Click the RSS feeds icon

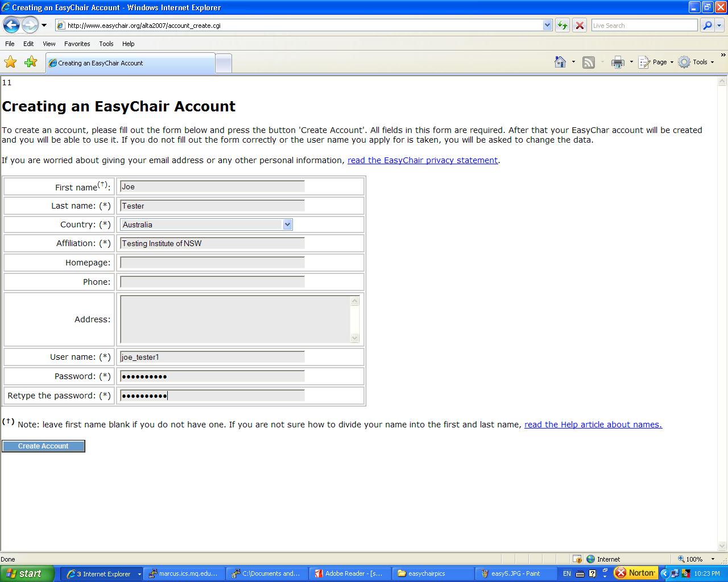tap(589, 63)
